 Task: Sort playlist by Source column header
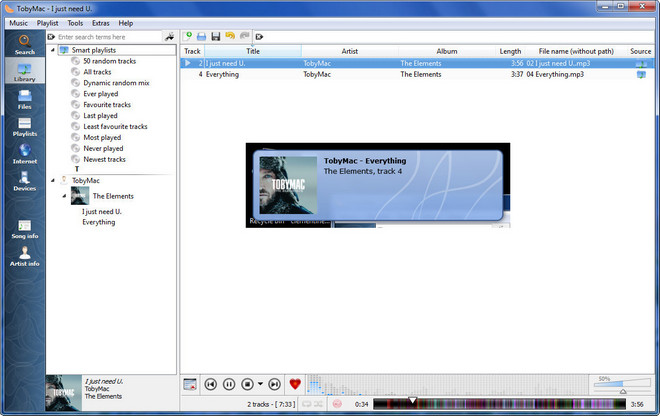(x=641, y=51)
